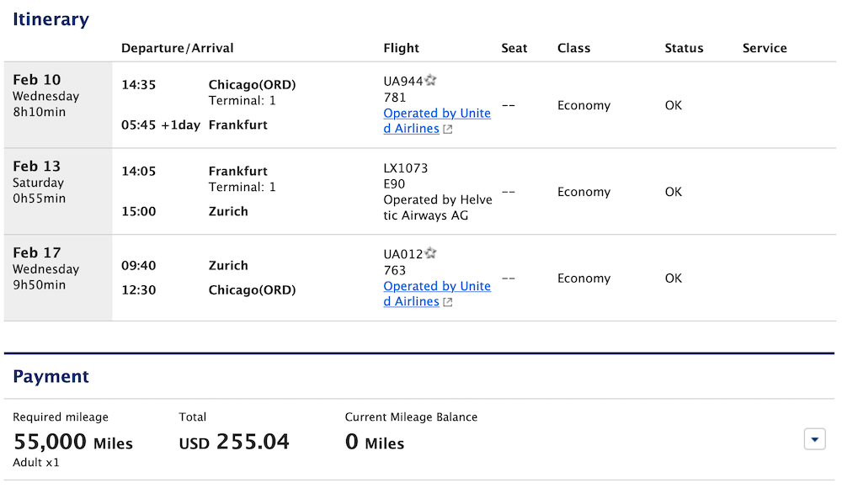Click the Departure/Arrival column header

178,48
